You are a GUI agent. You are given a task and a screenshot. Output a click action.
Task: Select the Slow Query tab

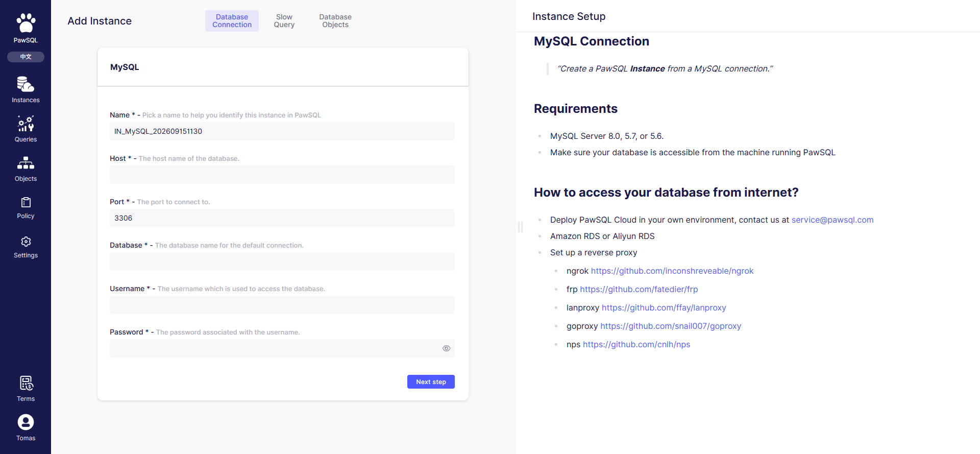[x=284, y=21]
